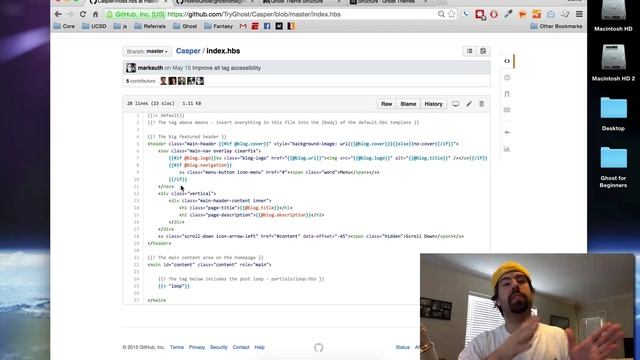Select Macintosh HD 2 drive on desktop

click(x=613, y=62)
